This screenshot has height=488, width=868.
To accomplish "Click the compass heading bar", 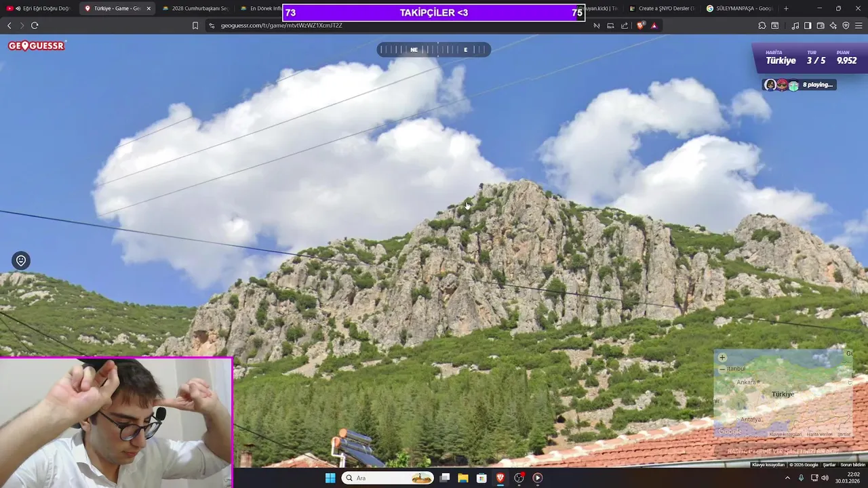I will point(433,49).
